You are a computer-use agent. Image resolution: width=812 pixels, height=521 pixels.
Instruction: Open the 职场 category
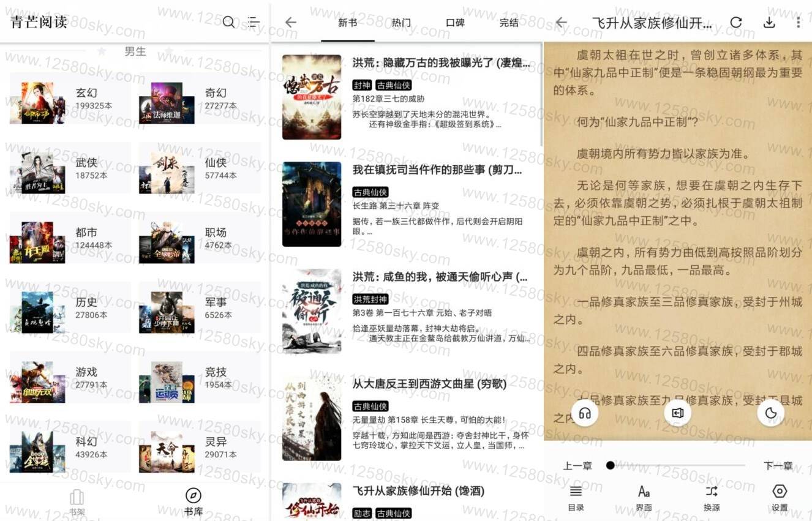(200, 238)
